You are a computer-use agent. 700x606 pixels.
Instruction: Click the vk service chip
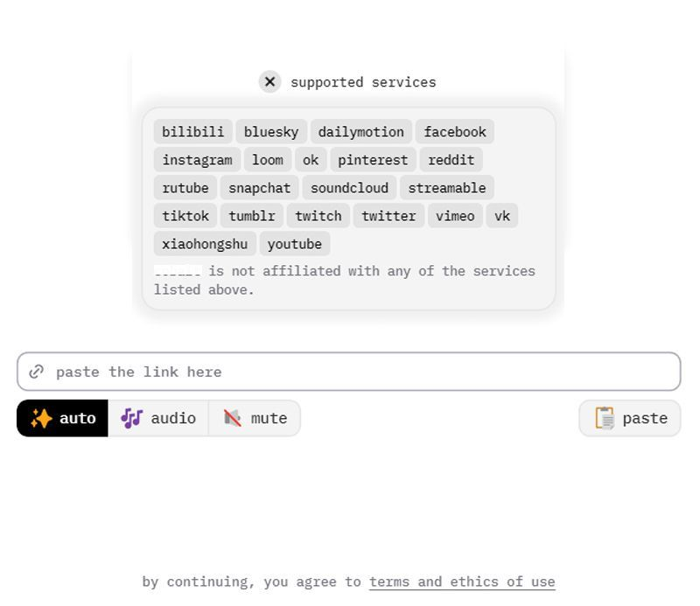(x=502, y=215)
